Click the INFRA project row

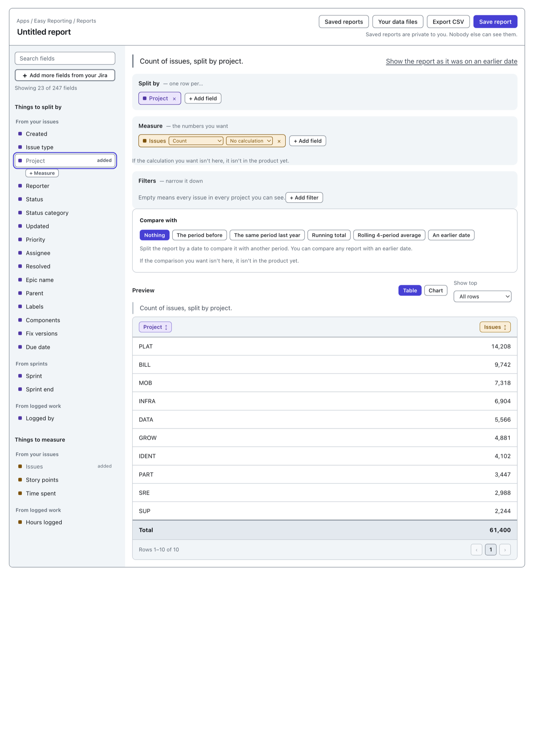[325, 401]
